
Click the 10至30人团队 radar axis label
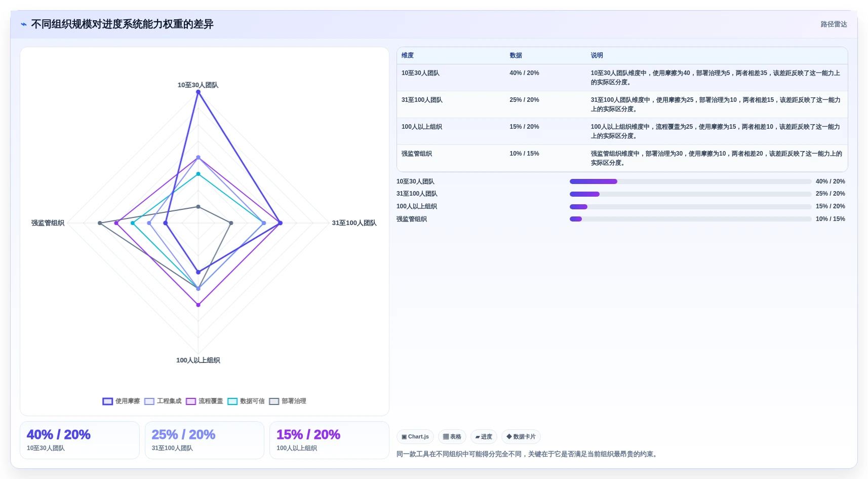[x=198, y=85]
